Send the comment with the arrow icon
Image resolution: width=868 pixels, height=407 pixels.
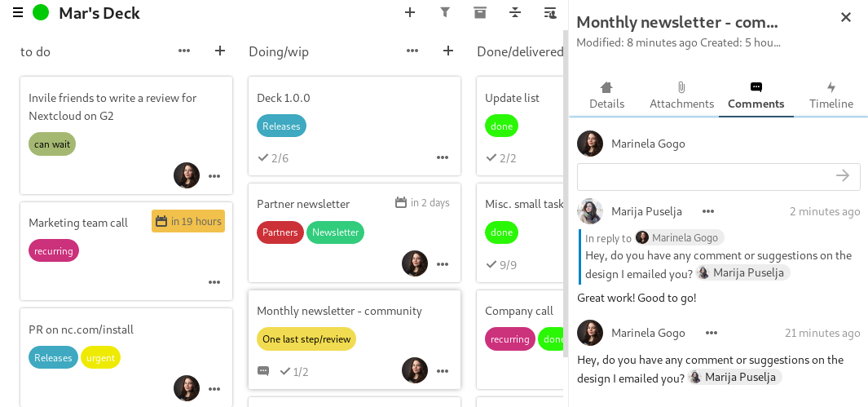(843, 175)
